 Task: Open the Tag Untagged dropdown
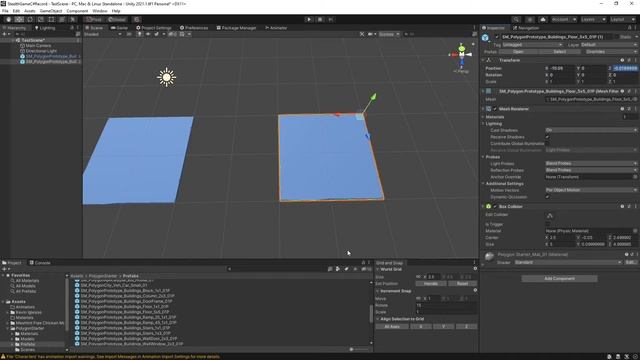[x=532, y=44]
